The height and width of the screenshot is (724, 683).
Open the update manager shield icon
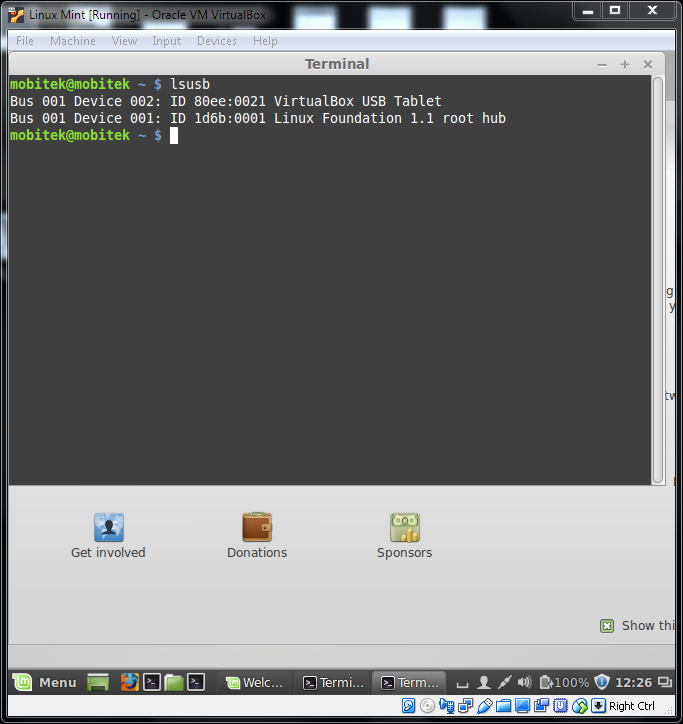(601, 682)
